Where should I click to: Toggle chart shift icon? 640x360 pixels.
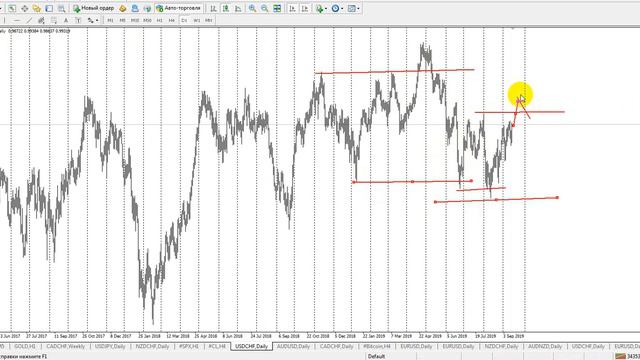[x=304, y=8]
